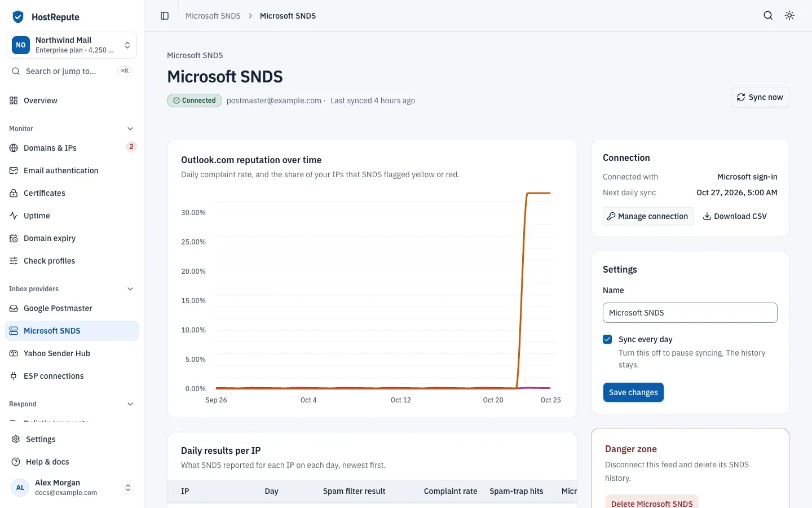
Task: Click the Yahoo Sender Hub icon
Action: 14,353
